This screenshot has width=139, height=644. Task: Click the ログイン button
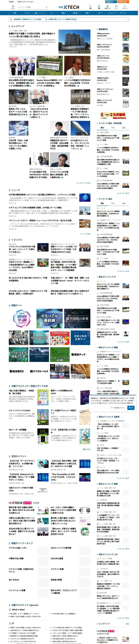(111, 2)
